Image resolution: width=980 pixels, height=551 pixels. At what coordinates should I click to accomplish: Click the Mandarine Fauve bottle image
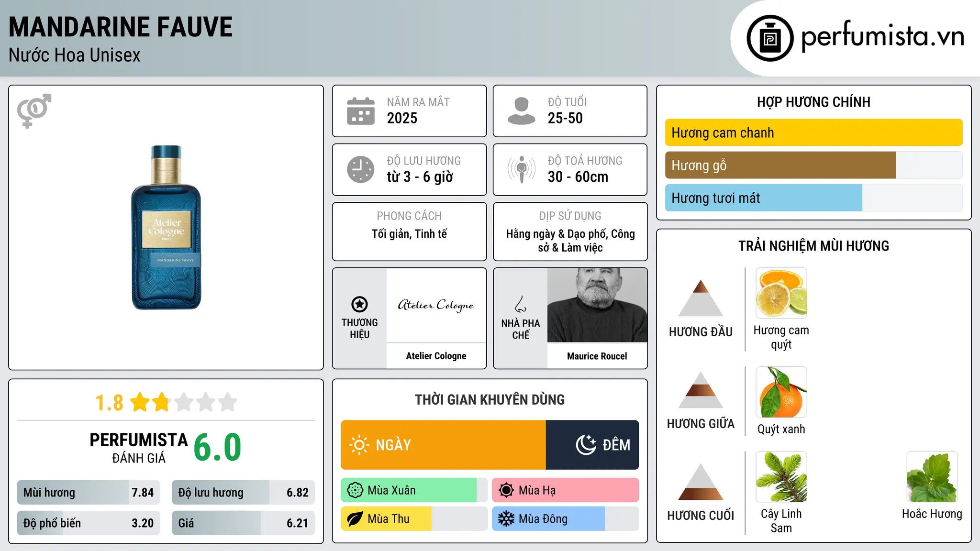[166, 227]
